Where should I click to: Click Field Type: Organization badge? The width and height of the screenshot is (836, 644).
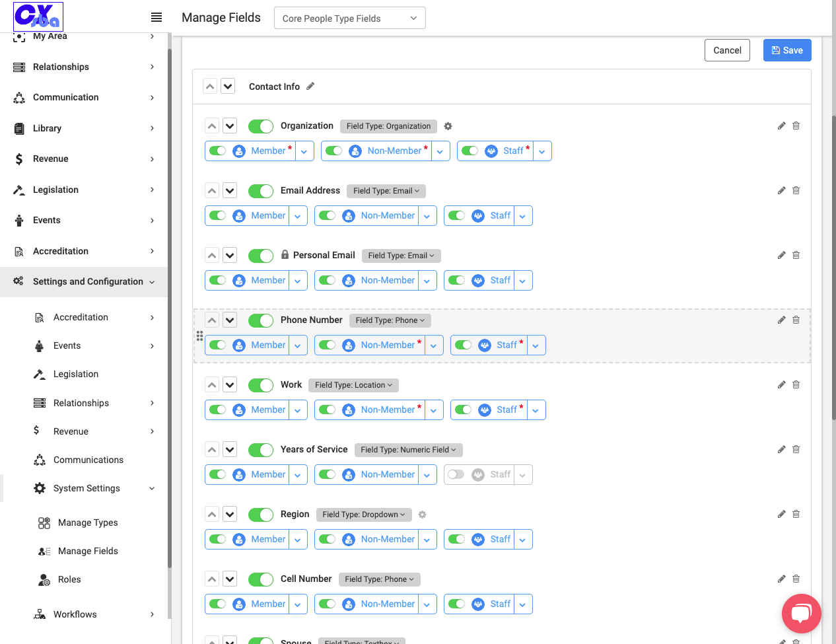coord(388,126)
